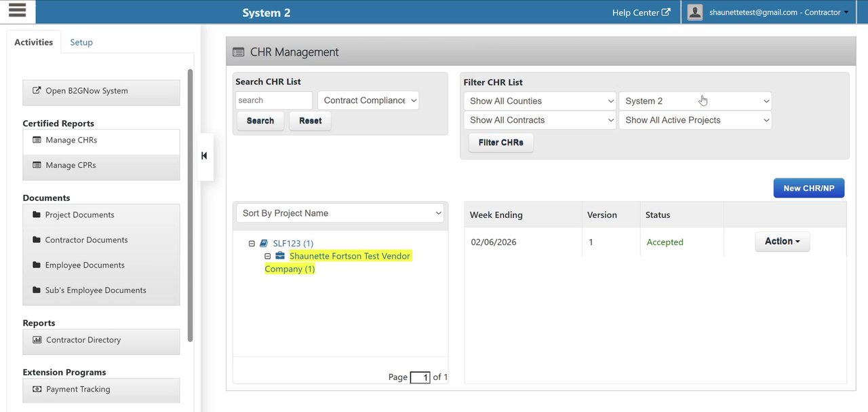Click the vendor company briefcase icon
Screen dimensions: 868x412
coord(280,256)
